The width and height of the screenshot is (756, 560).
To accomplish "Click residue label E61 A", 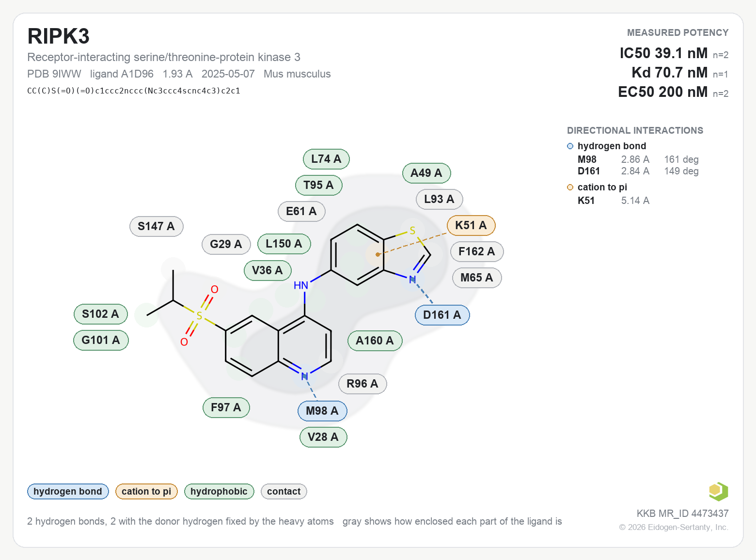I will click(301, 211).
